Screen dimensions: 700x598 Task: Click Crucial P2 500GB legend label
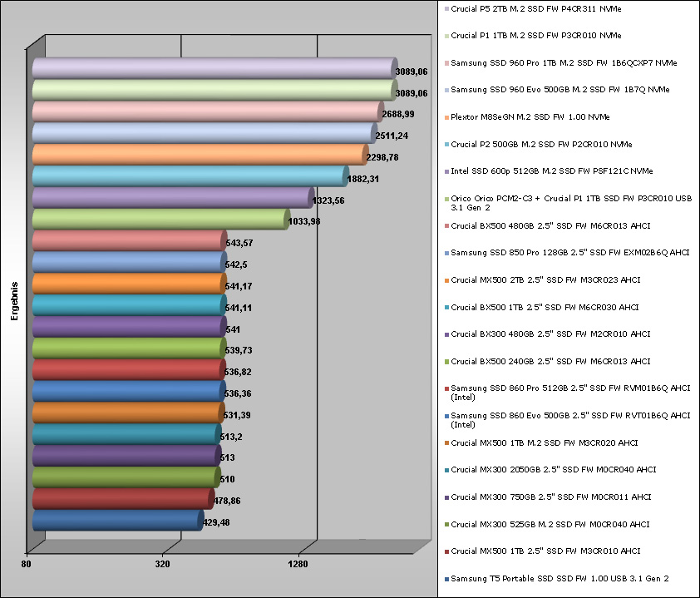(541, 145)
